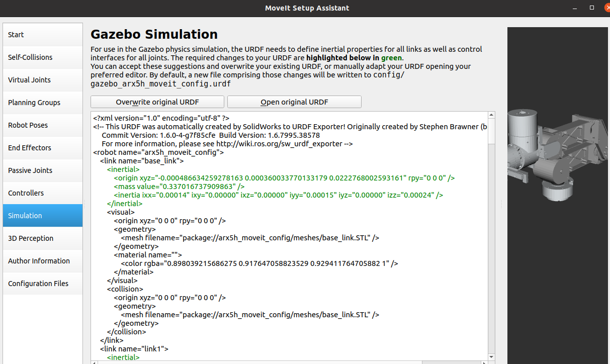Click the Commit Version line
The image size is (610, 364).
(211, 135)
